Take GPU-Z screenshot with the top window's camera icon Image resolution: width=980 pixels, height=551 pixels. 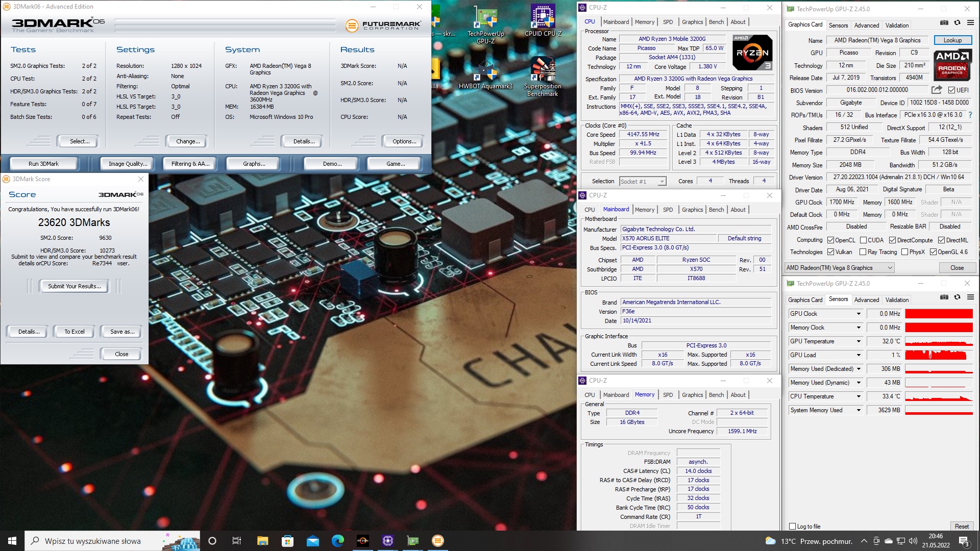[x=944, y=23]
